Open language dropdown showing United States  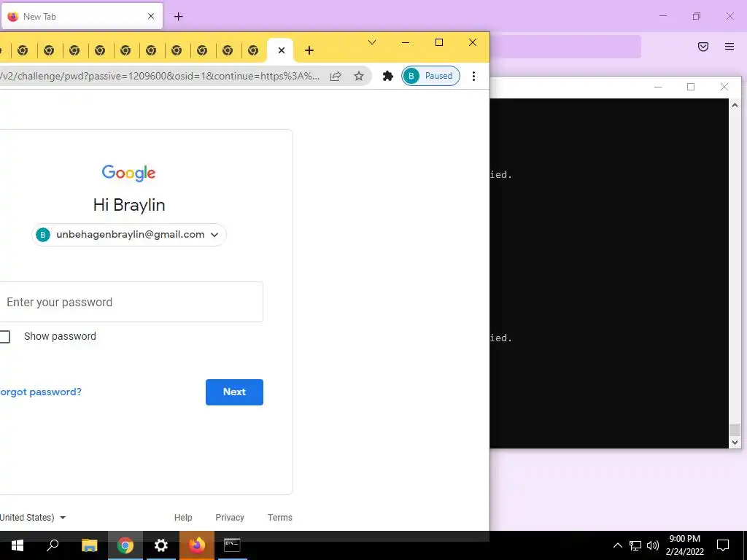click(x=33, y=518)
